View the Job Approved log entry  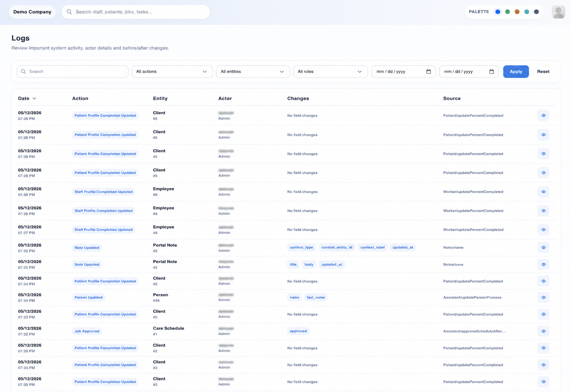543,331
